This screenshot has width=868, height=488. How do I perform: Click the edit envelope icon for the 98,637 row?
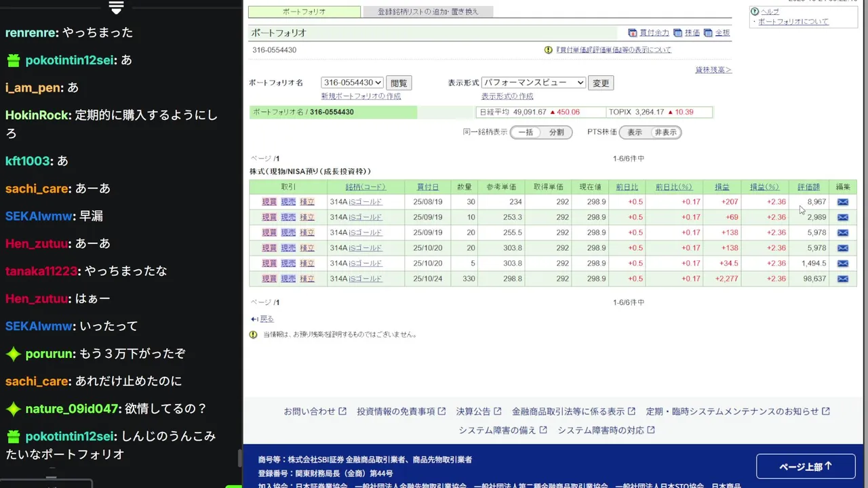coord(842,279)
